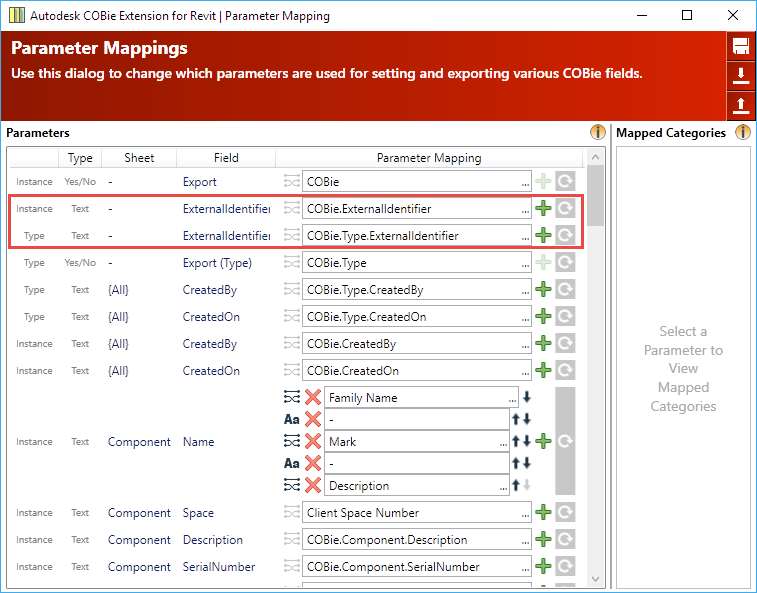Remove Family Name from Name mapping
Image resolution: width=757 pixels, height=593 pixels.
tap(313, 397)
